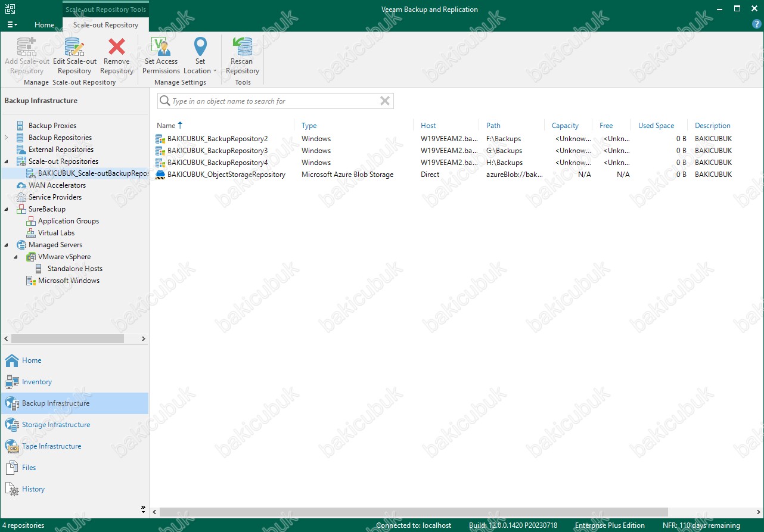Open the Set Location dropdown arrow
Screen dimensions: 764x532
coord(215,71)
